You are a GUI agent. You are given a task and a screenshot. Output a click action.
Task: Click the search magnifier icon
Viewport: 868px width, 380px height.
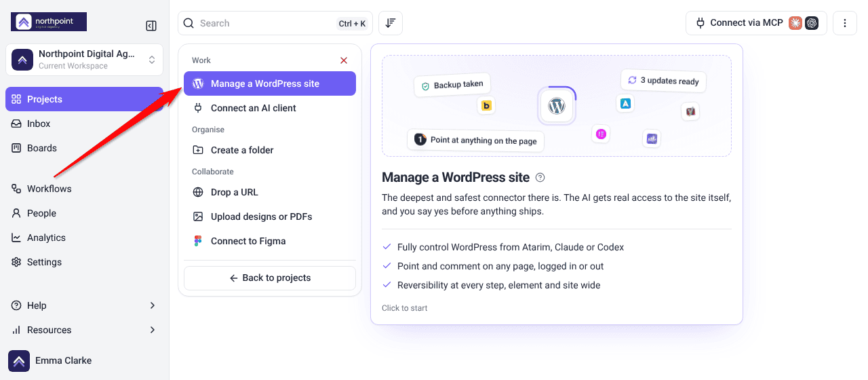point(189,23)
